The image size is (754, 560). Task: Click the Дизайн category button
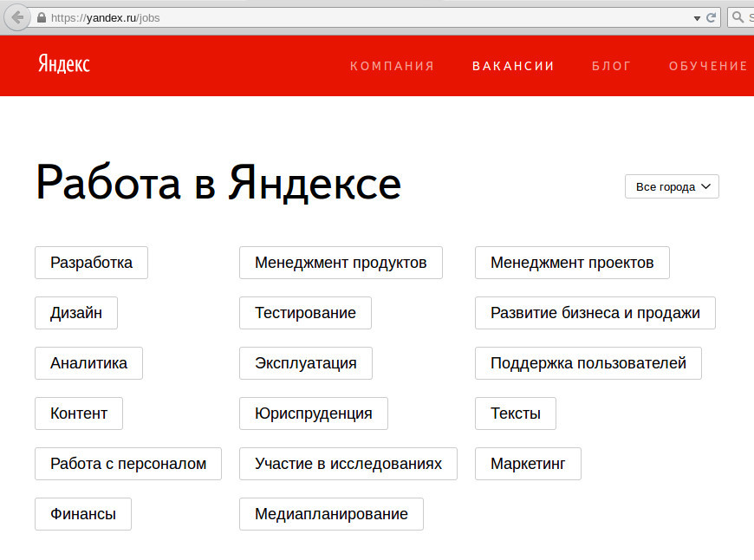[x=76, y=313]
